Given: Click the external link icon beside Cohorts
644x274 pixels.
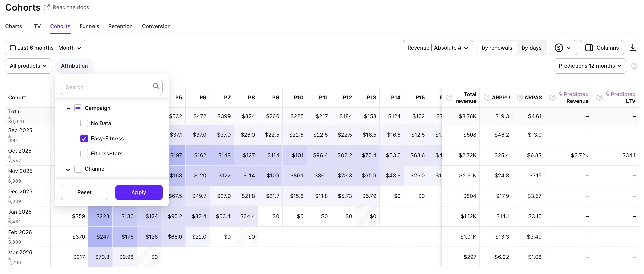Looking at the screenshot, I should pos(47,7).
